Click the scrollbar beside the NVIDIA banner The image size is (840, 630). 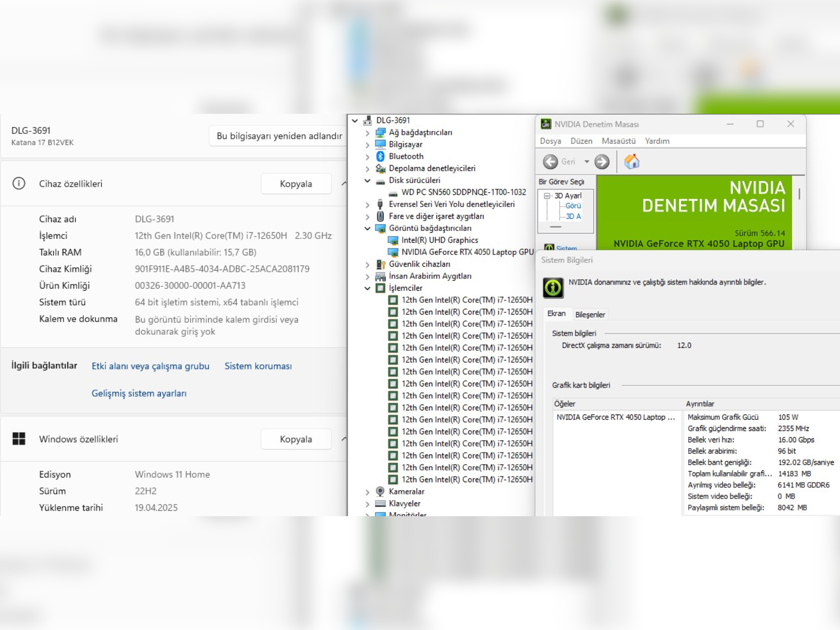coord(799,194)
